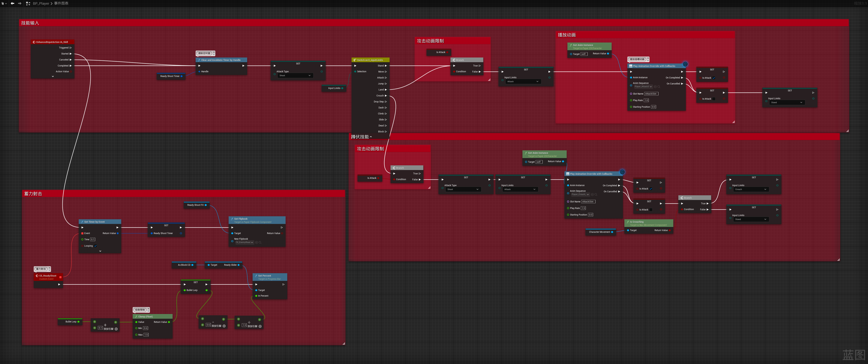Click the Clamp (Float) node title
Image resolution: width=868 pixels, height=364 pixels.
tap(146, 316)
